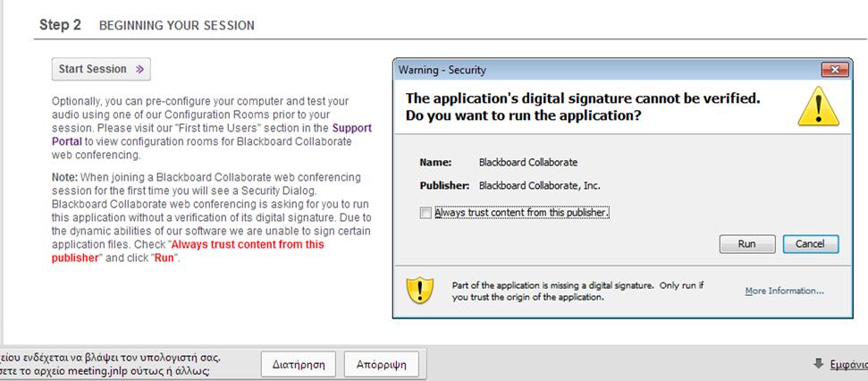This screenshot has height=381, width=868.
Task: Click the Blackboard Collaborate, Inc. publisher text
Action: 539,186
